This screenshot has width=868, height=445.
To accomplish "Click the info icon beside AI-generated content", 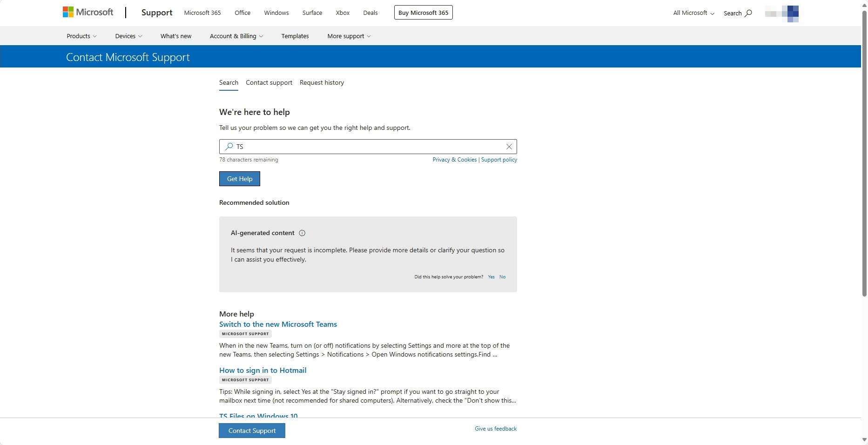I will (x=302, y=233).
